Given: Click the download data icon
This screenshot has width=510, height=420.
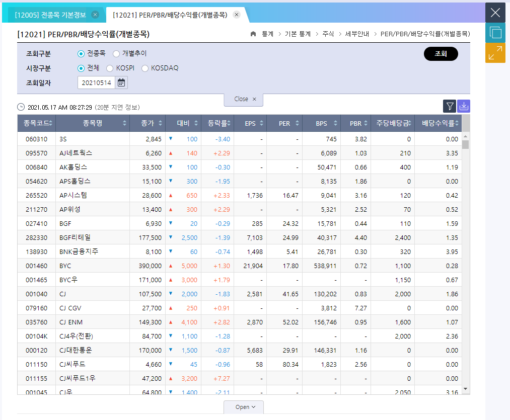Looking at the screenshot, I should (x=464, y=106).
